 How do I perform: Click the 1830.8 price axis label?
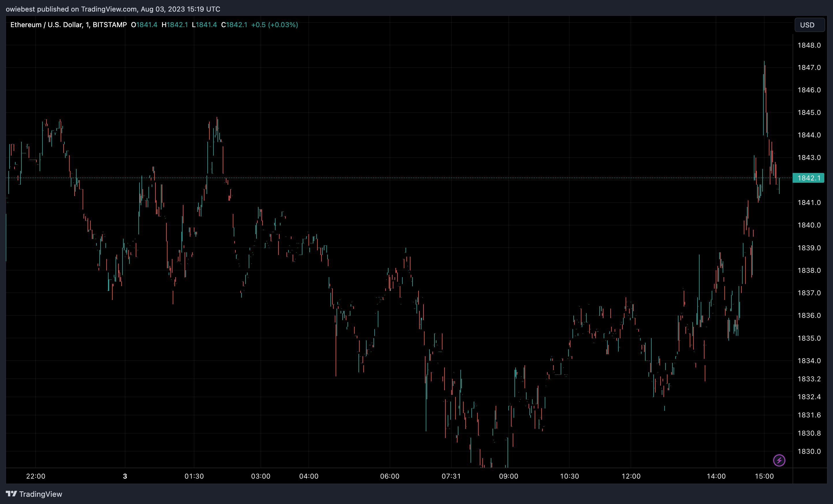pyautogui.click(x=809, y=433)
